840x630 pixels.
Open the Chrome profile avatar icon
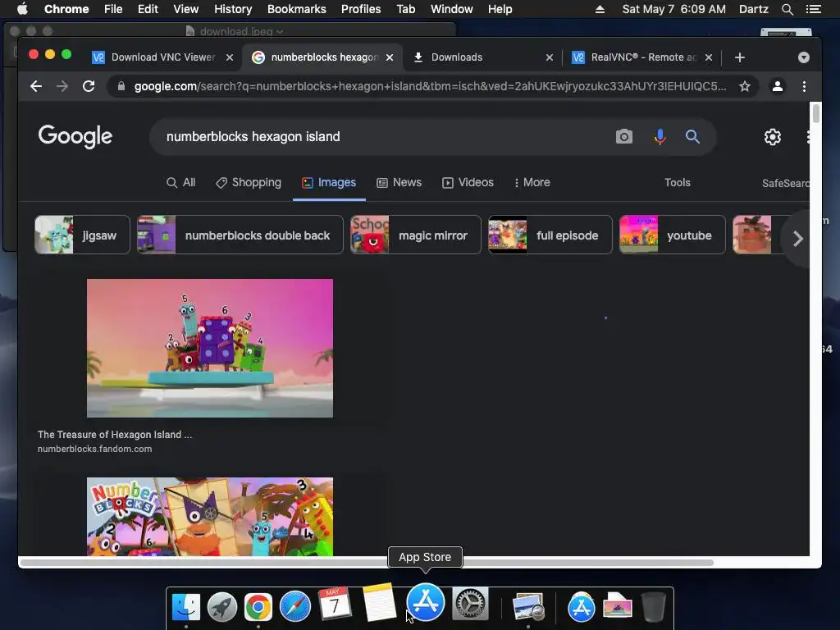point(778,86)
